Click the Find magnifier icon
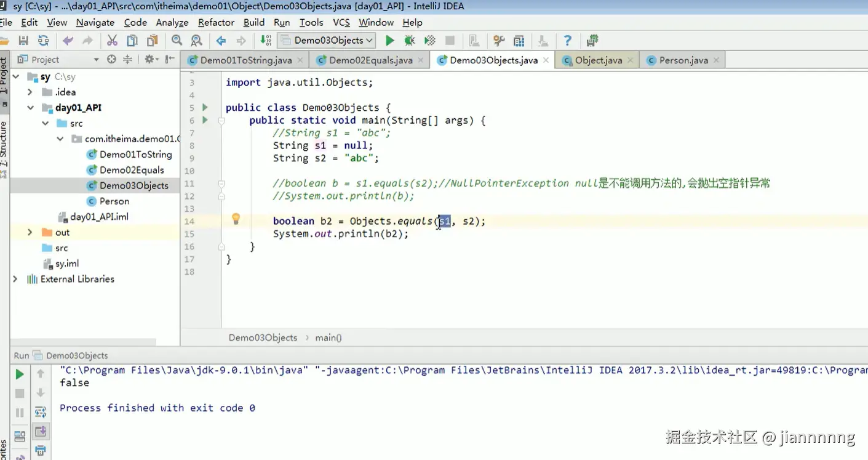868x460 pixels. click(177, 41)
